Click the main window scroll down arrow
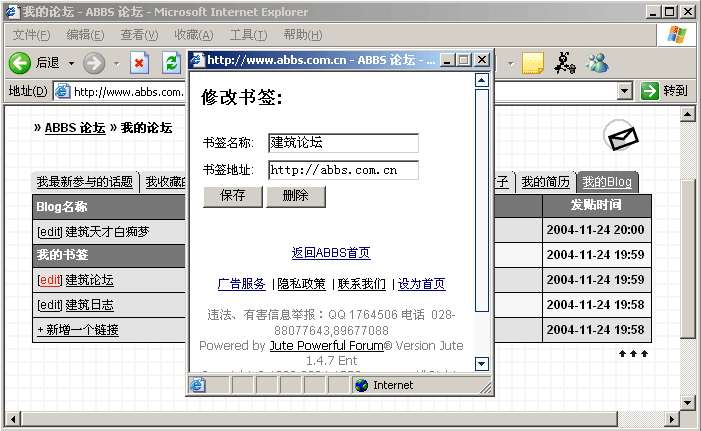 688,402
